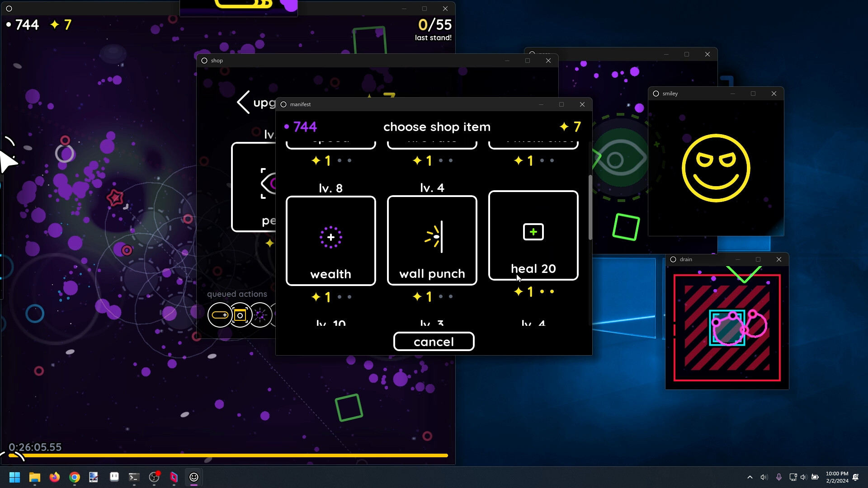
Task: Click the second queued action icon
Action: pyautogui.click(x=240, y=314)
